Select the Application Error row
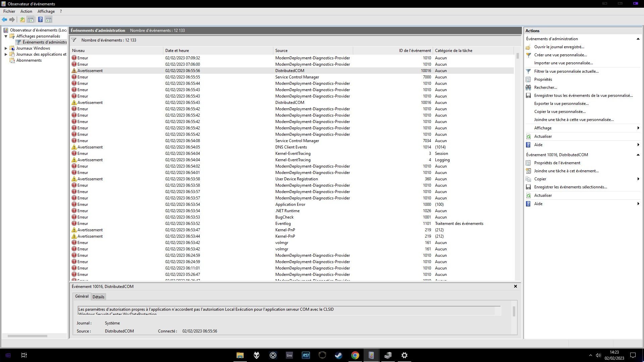The image size is (644, 362). click(292, 204)
